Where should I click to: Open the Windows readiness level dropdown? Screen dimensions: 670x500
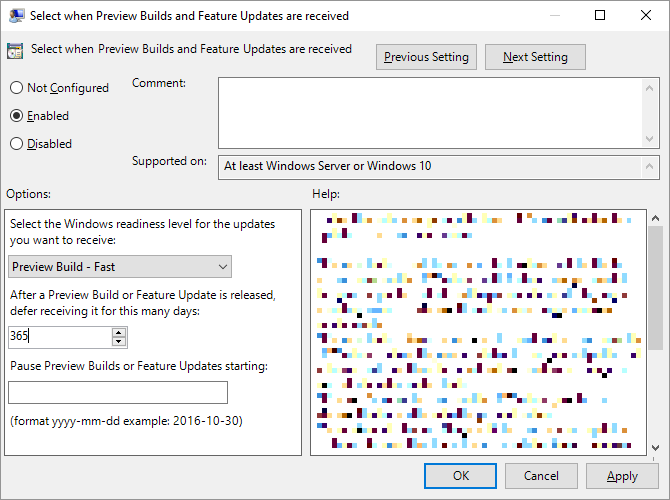point(120,266)
